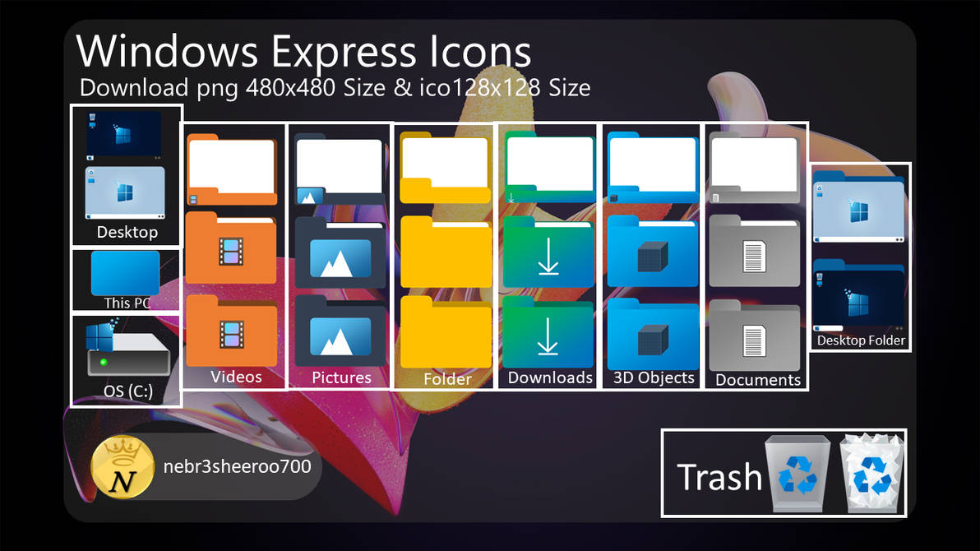
Task: Select the open Pictures folder variant
Action: click(340, 169)
